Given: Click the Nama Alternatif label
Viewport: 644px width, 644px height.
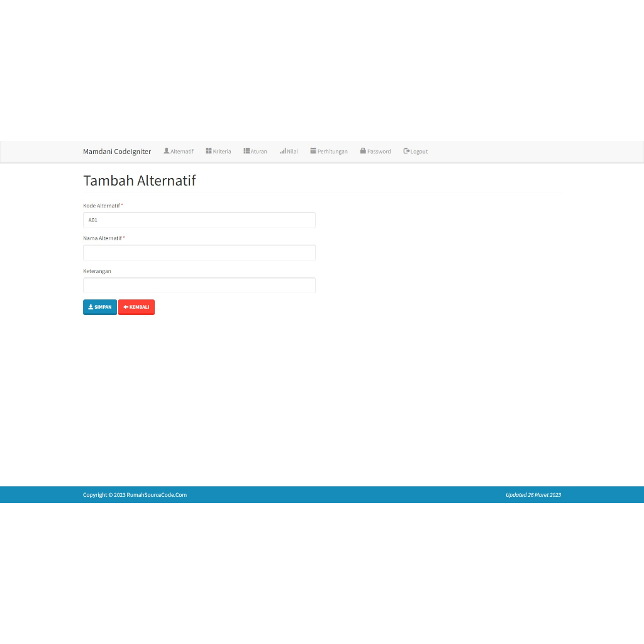Looking at the screenshot, I should coord(103,238).
